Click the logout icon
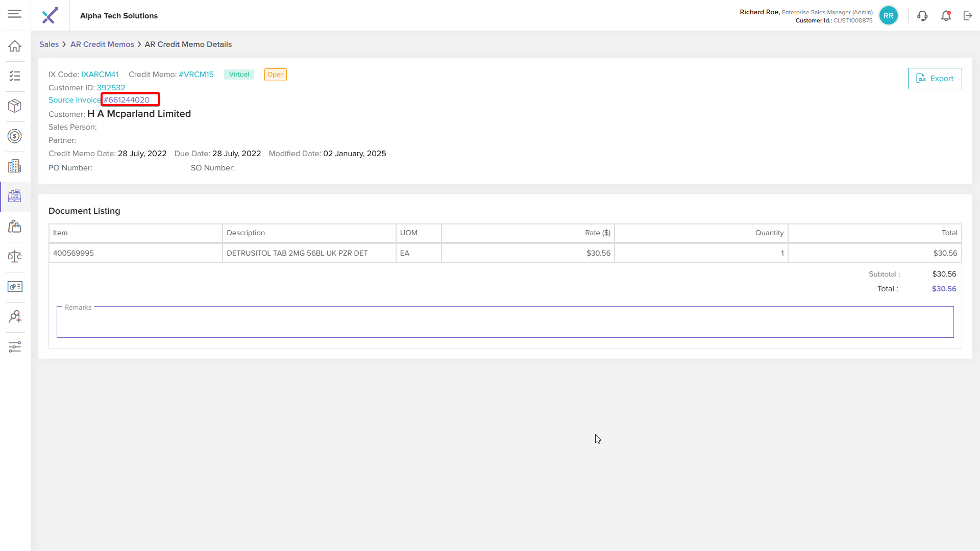980x551 pixels. (968, 16)
